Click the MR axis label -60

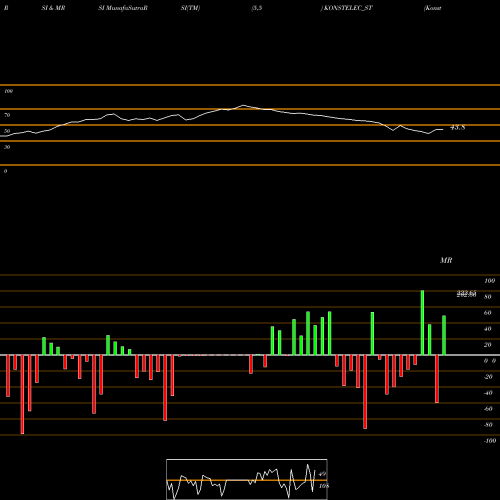click(488, 409)
